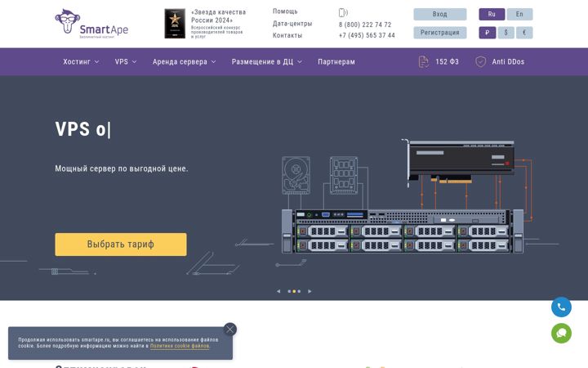Select dollar currency

click(x=506, y=33)
